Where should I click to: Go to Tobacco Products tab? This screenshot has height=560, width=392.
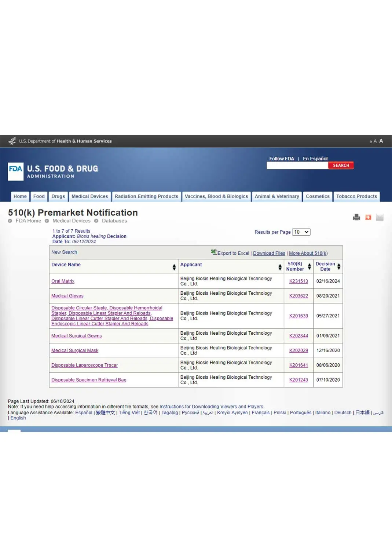click(x=356, y=196)
